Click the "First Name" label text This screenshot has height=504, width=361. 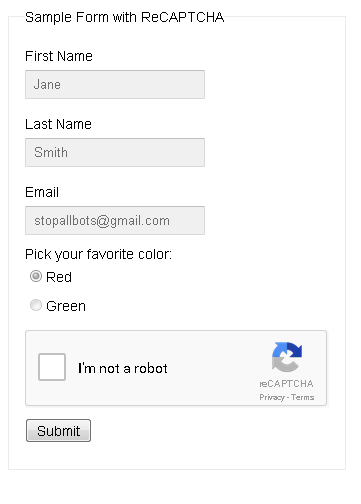tap(59, 56)
